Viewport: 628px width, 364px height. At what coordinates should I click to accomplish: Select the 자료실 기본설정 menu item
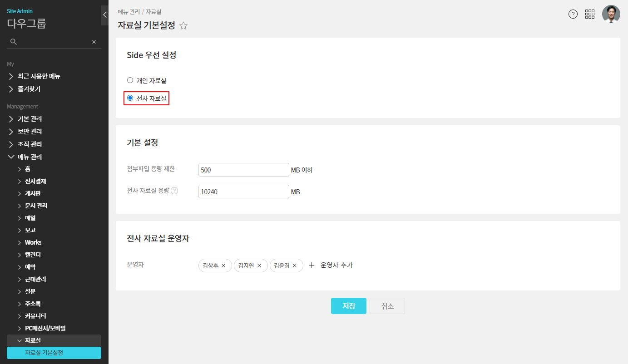coord(54,353)
